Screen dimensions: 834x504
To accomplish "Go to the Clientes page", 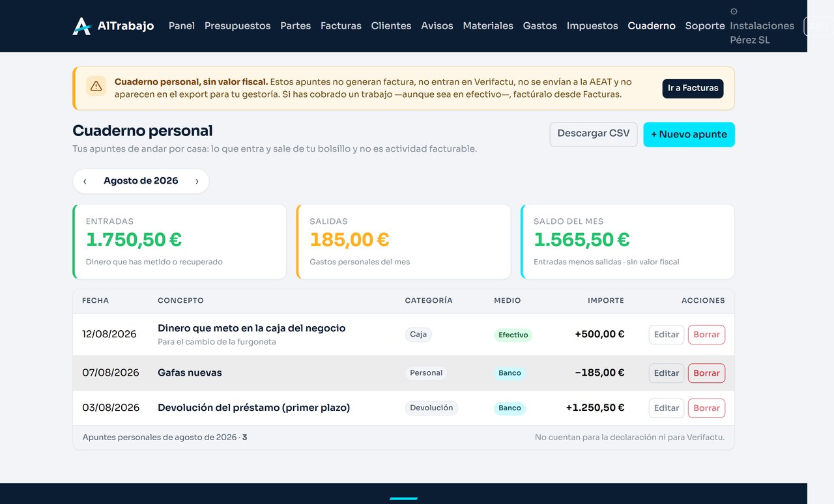I will [391, 26].
